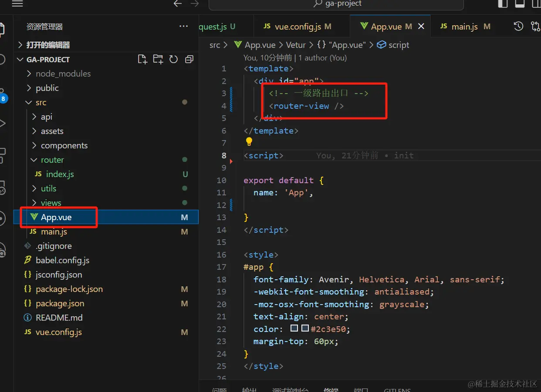Click the -webkit-font-smoothing CSS line
Image resolution: width=541 pixels, height=392 pixels.
344,291
